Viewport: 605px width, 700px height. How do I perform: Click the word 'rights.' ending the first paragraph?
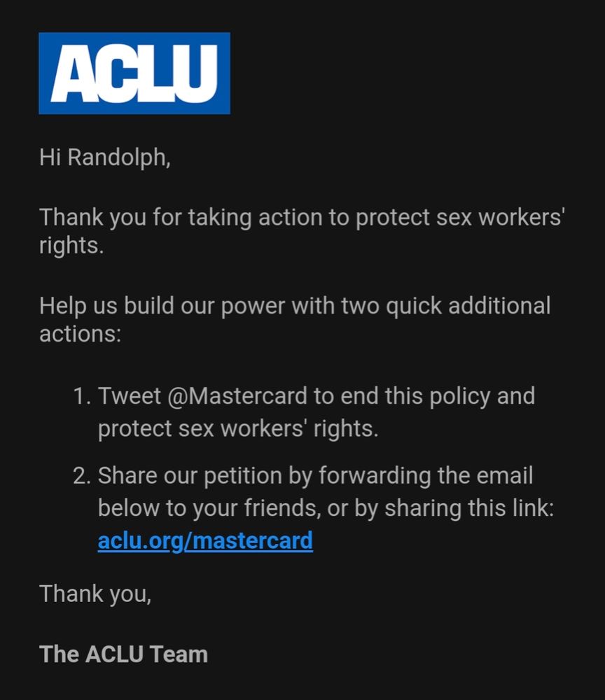tap(71, 245)
